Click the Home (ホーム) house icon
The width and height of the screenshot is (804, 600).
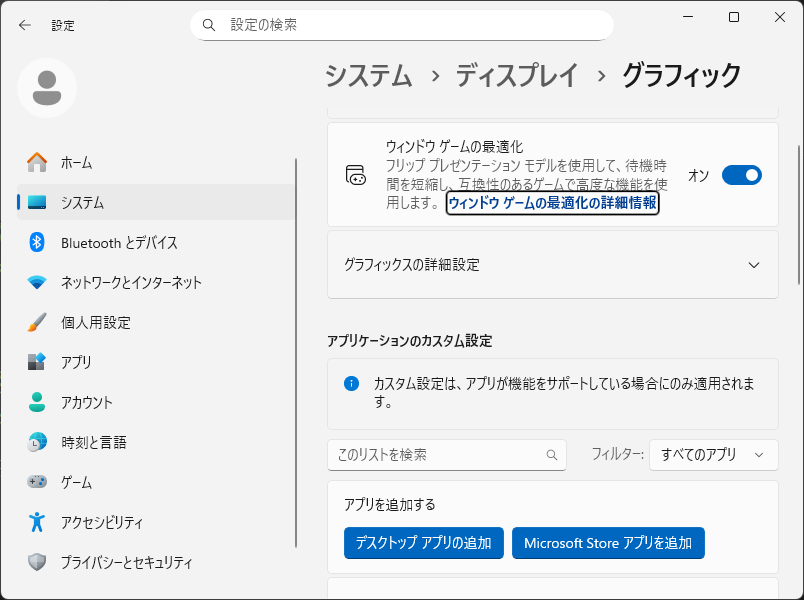pyautogui.click(x=37, y=162)
